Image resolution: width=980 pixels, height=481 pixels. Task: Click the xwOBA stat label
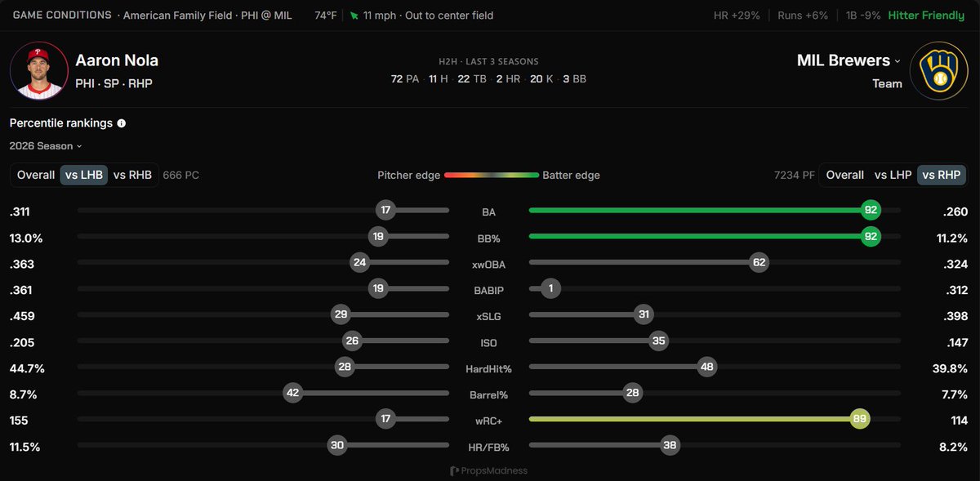(488, 265)
